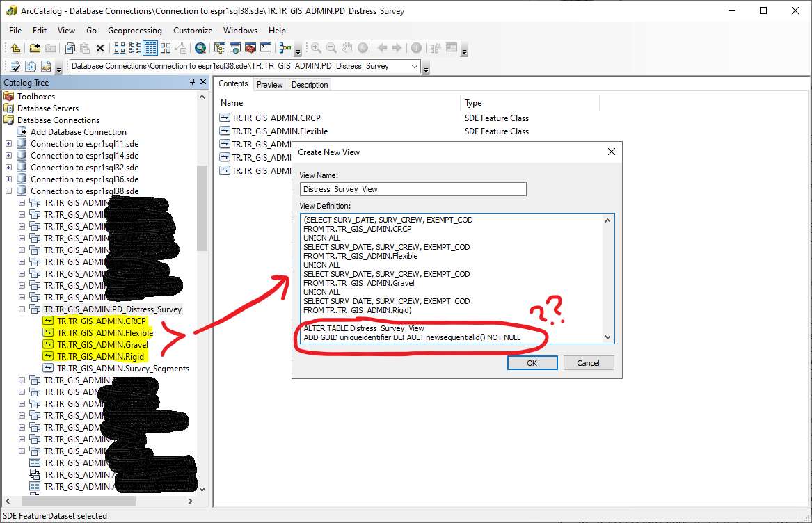Viewport: 812px width, 523px height.
Task: Click the Import Metadata icon
Action: click(46, 66)
